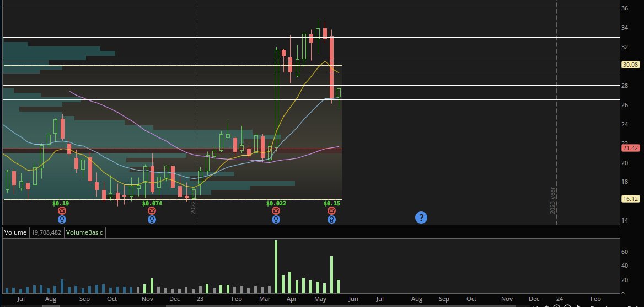644x307 pixels.
Task: Click the 19,708,482 volume value
Action: (x=46, y=232)
